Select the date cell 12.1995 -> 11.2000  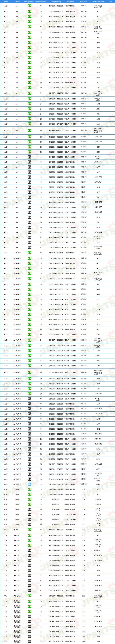56,167
